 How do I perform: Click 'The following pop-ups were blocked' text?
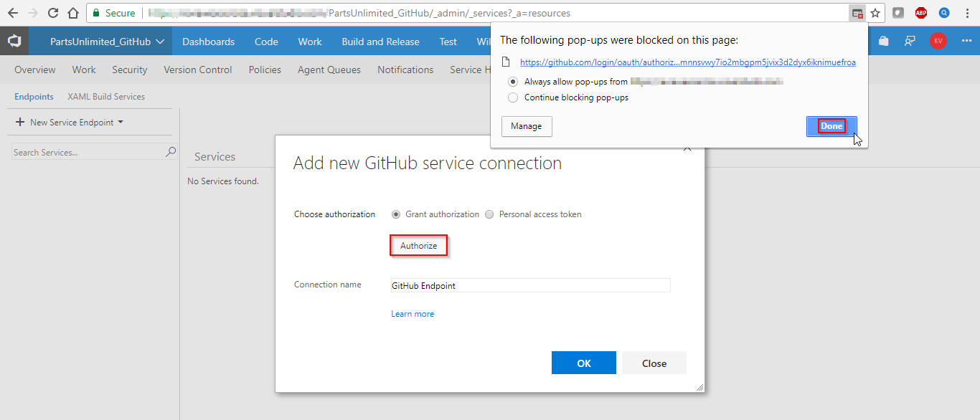point(619,40)
